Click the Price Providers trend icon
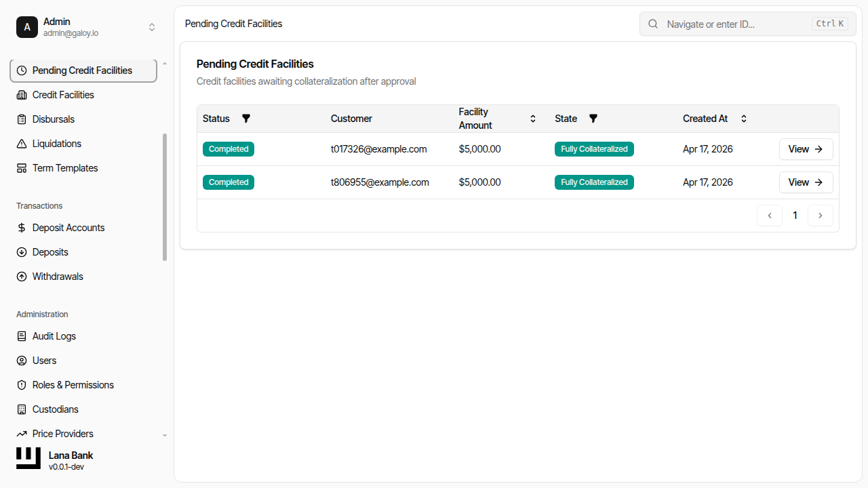Image resolution: width=868 pixels, height=488 pixels. click(x=22, y=434)
